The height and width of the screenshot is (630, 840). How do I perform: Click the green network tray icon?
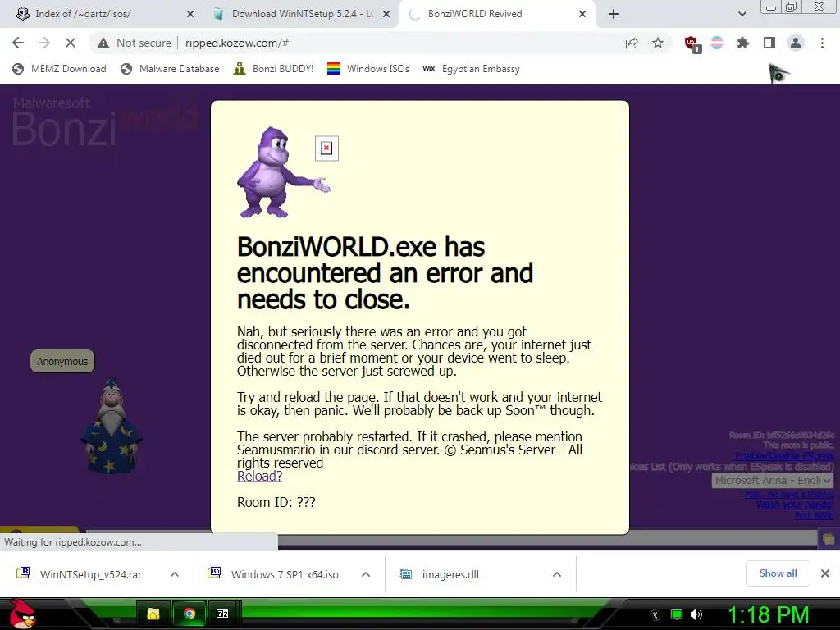677,615
